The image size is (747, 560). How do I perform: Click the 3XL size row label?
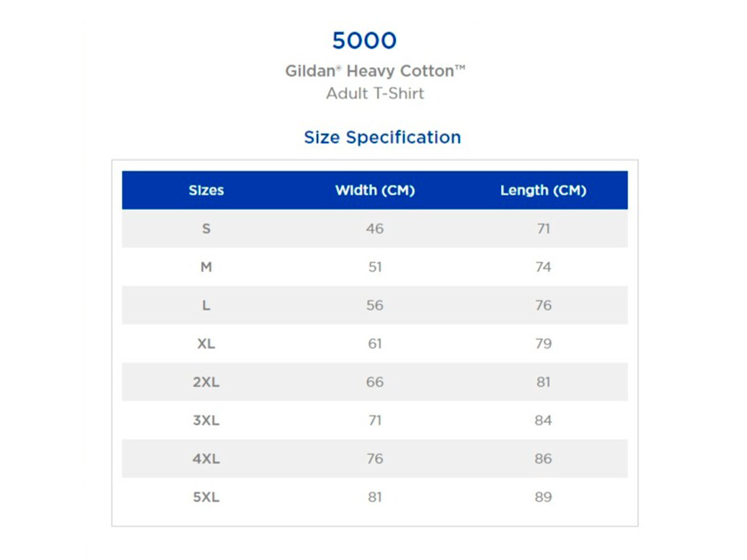click(x=206, y=421)
